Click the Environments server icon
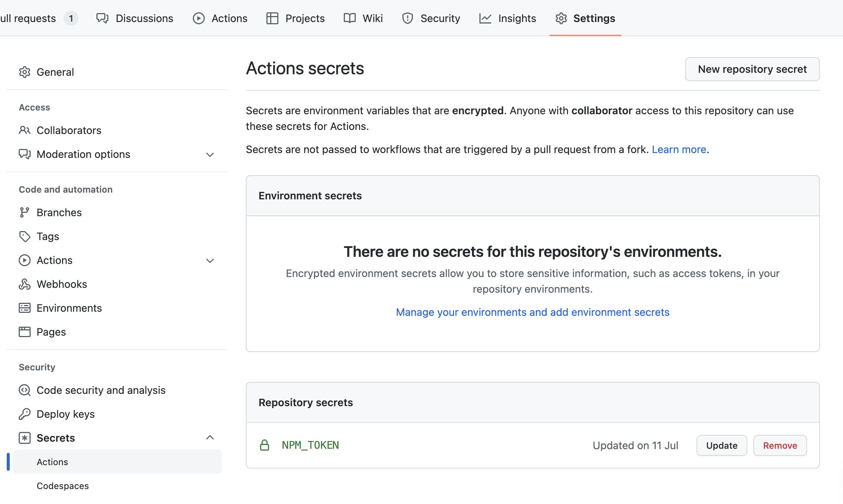The width and height of the screenshot is (843, 504). tap(25, 308)
